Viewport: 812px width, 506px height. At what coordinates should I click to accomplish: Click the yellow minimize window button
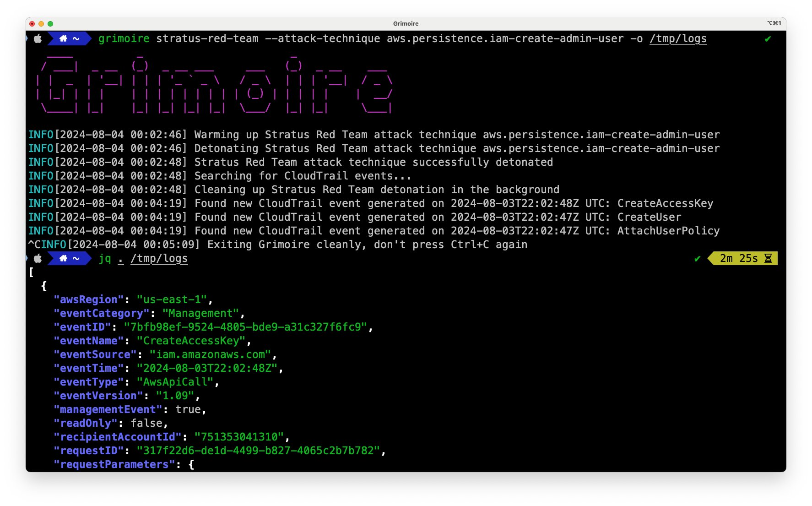41,23
